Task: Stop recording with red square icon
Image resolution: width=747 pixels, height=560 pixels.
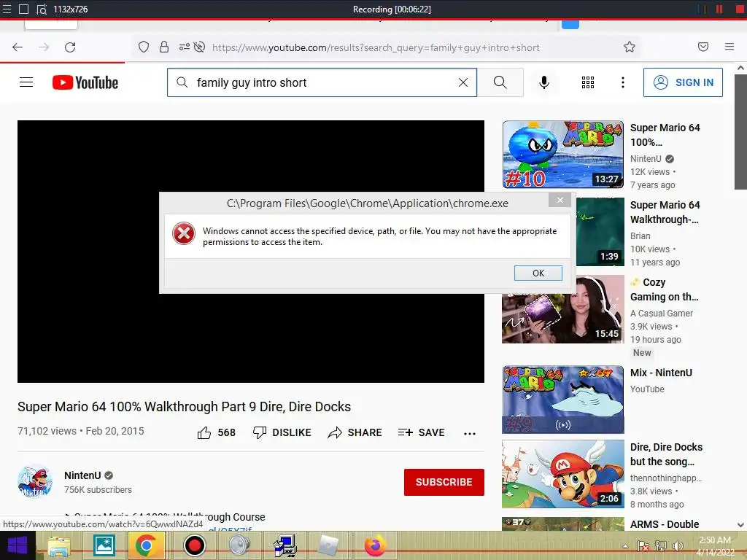Action: click(740, 9)
